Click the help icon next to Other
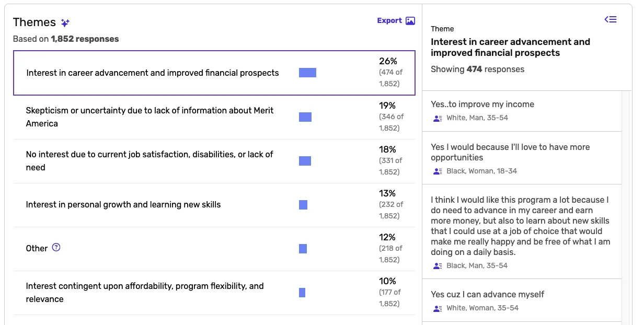 pyautogui.click(x=56, y=248)
